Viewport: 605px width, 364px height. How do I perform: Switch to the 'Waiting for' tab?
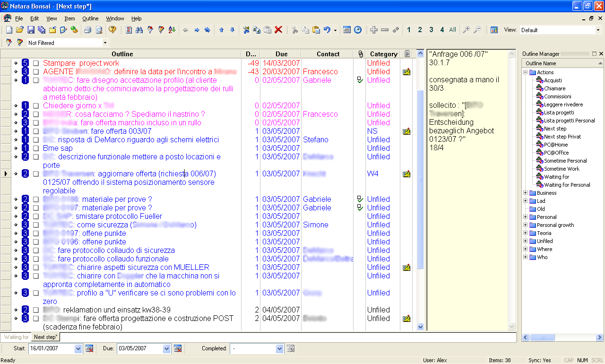point(17,337)
